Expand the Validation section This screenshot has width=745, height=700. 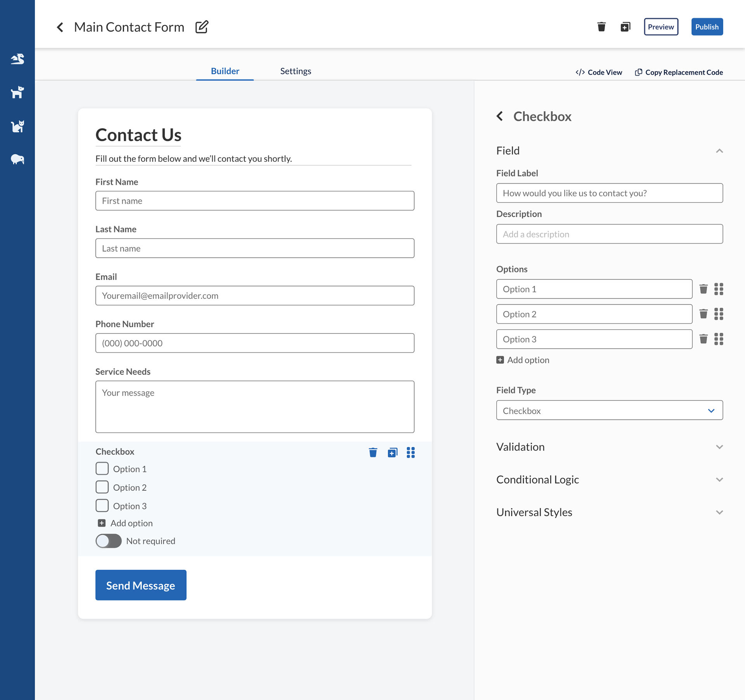point(719,447)
